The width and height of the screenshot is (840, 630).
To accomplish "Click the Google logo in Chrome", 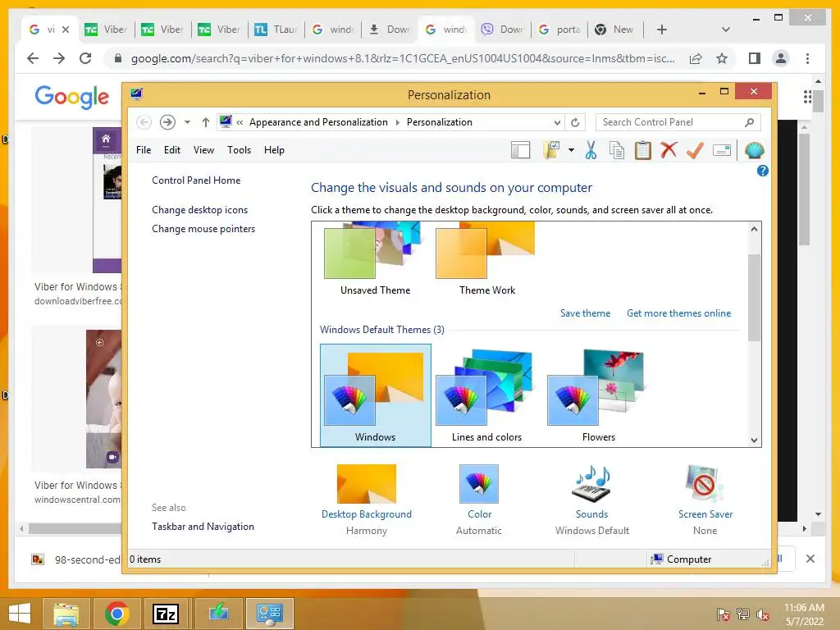I will (72, 97).
